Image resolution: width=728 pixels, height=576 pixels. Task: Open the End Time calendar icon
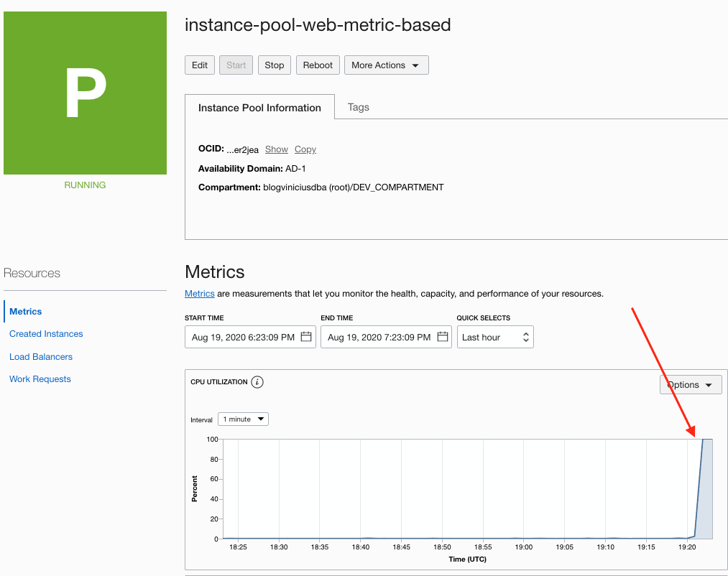point(442,337)
